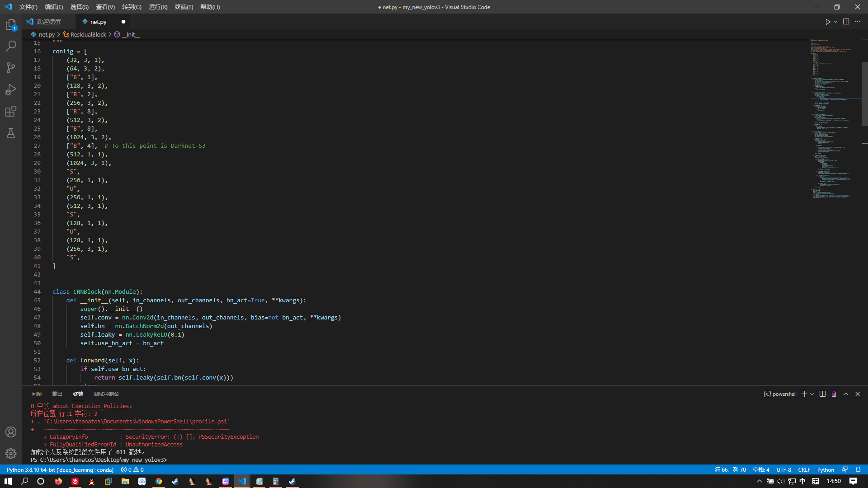Screen dimensions: 868x488
Task: Open File Explorer from the taskbar
Action: click(125, 481)
